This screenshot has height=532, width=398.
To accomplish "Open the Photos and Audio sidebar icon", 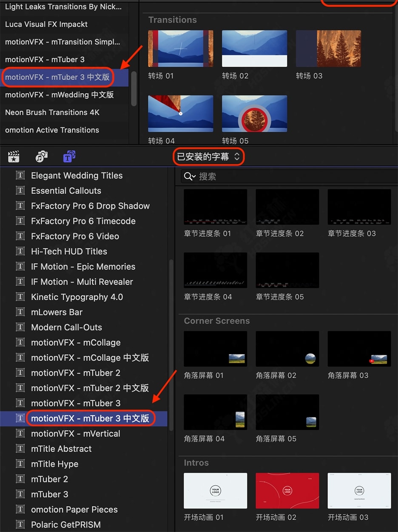I will [x=41, y=156].
